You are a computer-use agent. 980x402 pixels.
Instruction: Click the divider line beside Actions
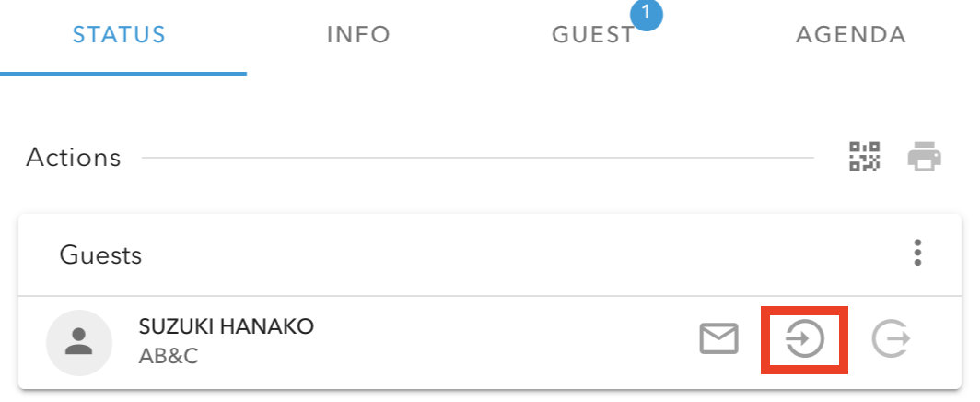point(478,158)
